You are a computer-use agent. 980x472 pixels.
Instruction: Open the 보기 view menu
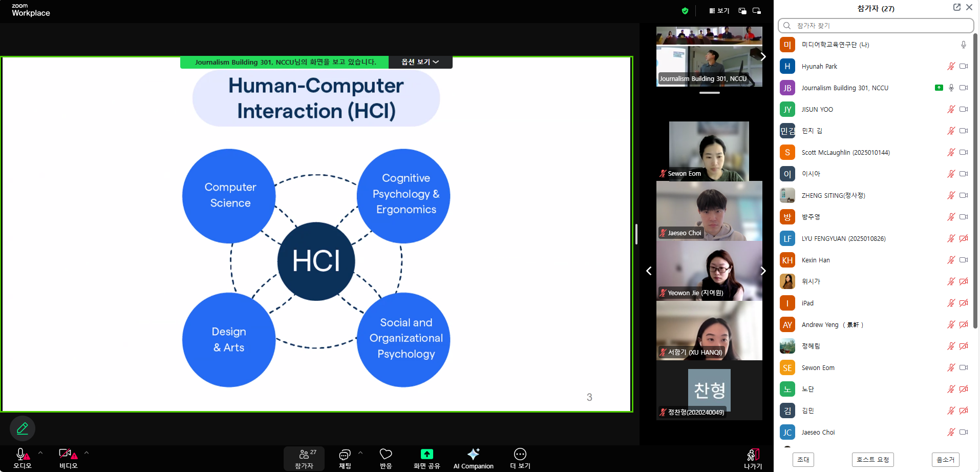pos(719,11)
